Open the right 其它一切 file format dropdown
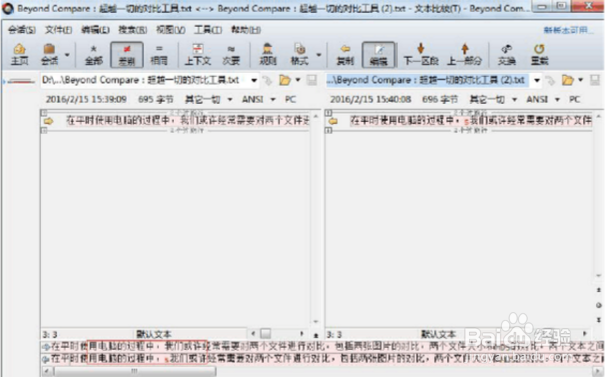The width and height of the screenshot is (605, 377). tap(493, 100)
